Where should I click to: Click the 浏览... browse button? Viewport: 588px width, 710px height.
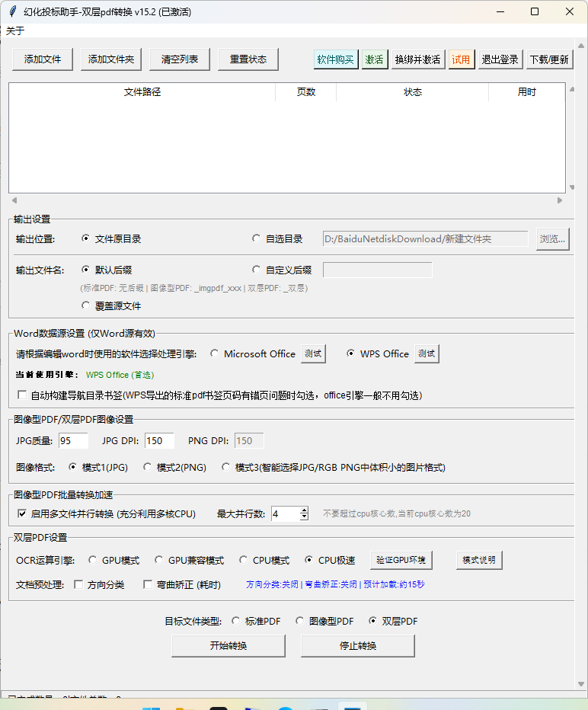pyautogui.click(x=553, y=238)
